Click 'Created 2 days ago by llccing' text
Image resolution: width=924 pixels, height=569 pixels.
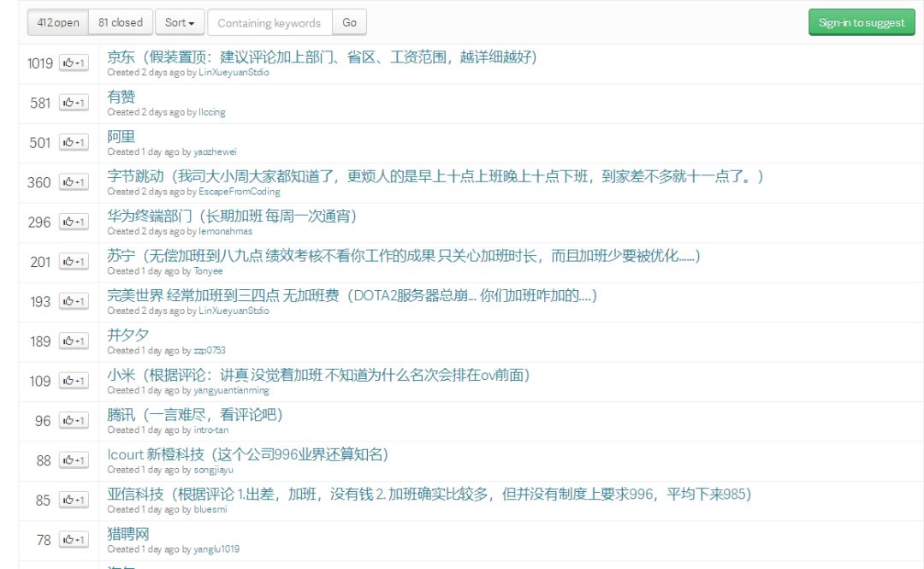166,112
